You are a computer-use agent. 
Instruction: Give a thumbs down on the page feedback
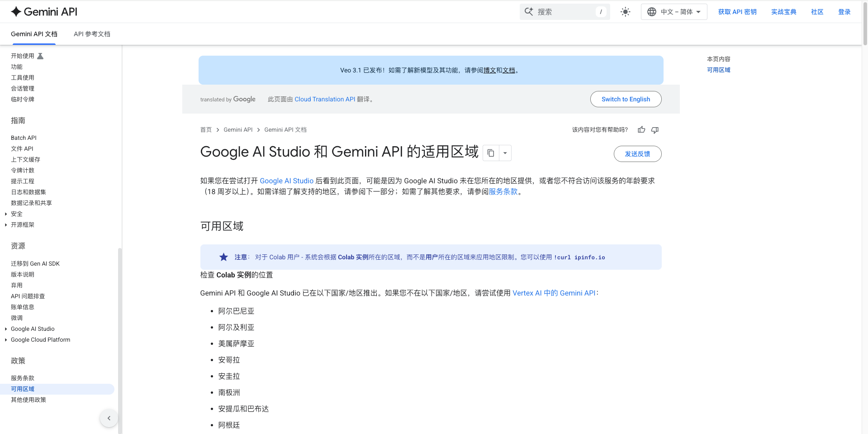tap(655, 130)
